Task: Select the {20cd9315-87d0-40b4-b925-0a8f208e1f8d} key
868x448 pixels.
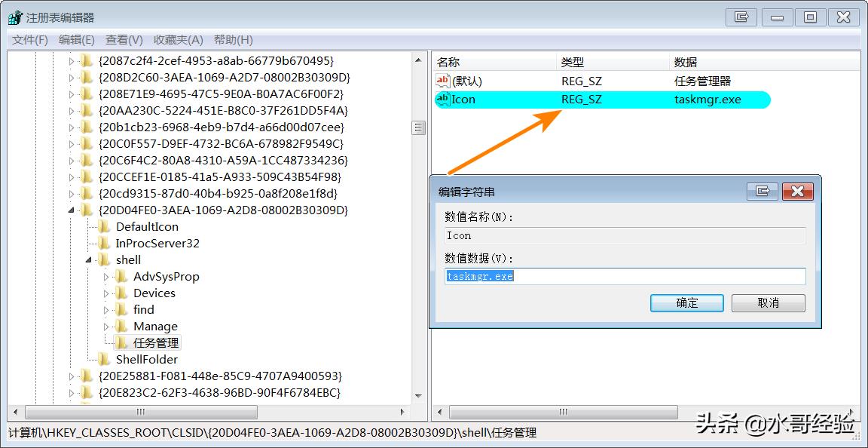Action: pyautogui.click(x=218, y=194)
